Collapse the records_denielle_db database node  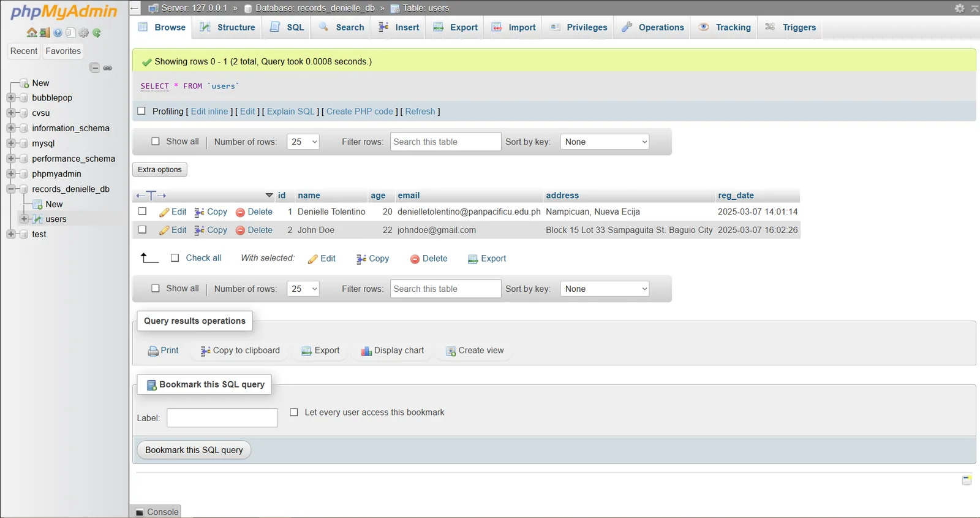pos(10,189)
